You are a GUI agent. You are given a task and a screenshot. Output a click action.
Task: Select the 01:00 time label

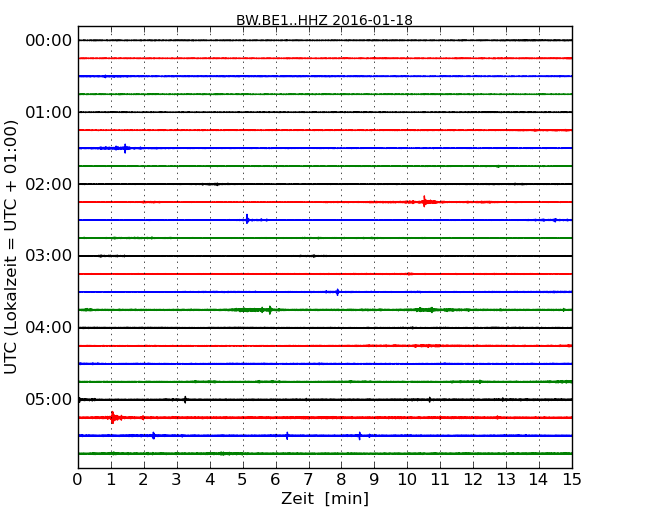point(49,112)
